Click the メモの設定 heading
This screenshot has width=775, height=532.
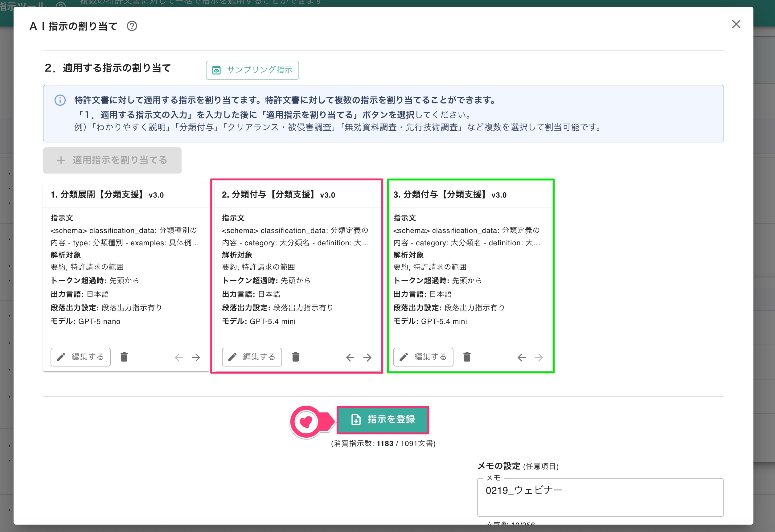[499, 466]
